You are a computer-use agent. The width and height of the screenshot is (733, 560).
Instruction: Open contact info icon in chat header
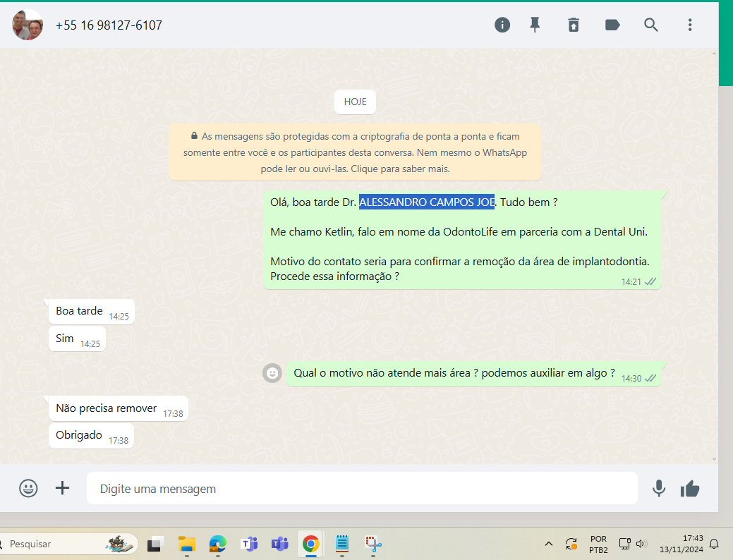(x=502, y=25)
